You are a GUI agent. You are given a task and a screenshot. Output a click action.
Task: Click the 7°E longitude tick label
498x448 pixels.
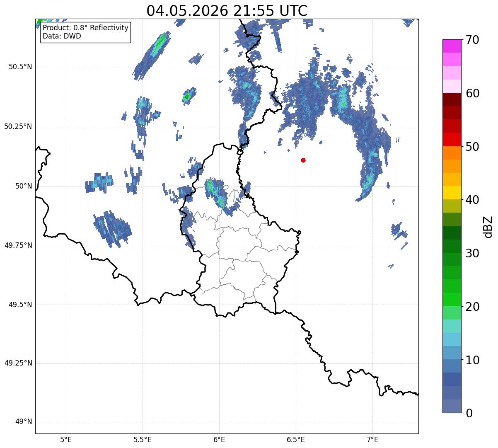[373, 439]
